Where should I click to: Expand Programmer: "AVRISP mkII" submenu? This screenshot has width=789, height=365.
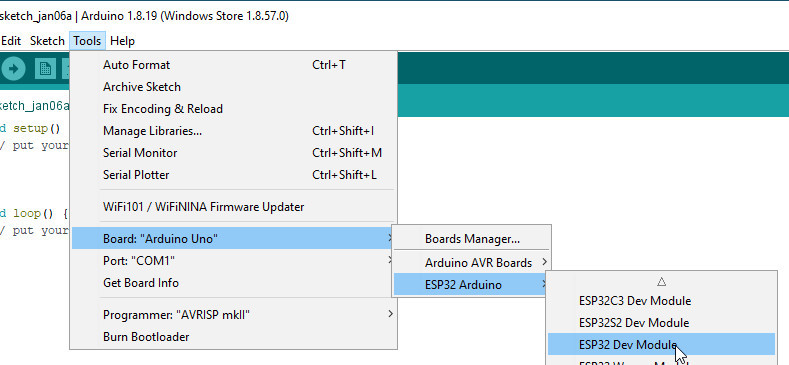[233, 315]
